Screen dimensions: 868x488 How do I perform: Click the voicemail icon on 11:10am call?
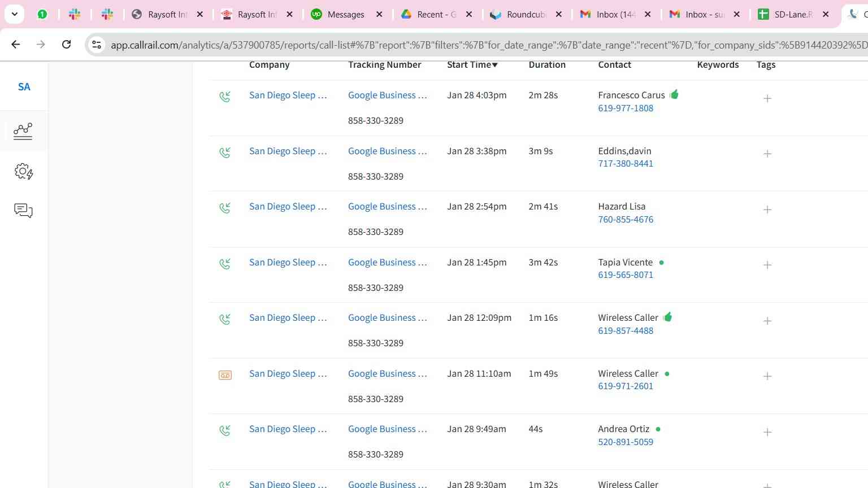pyautogui.click(x=225, y=375)
